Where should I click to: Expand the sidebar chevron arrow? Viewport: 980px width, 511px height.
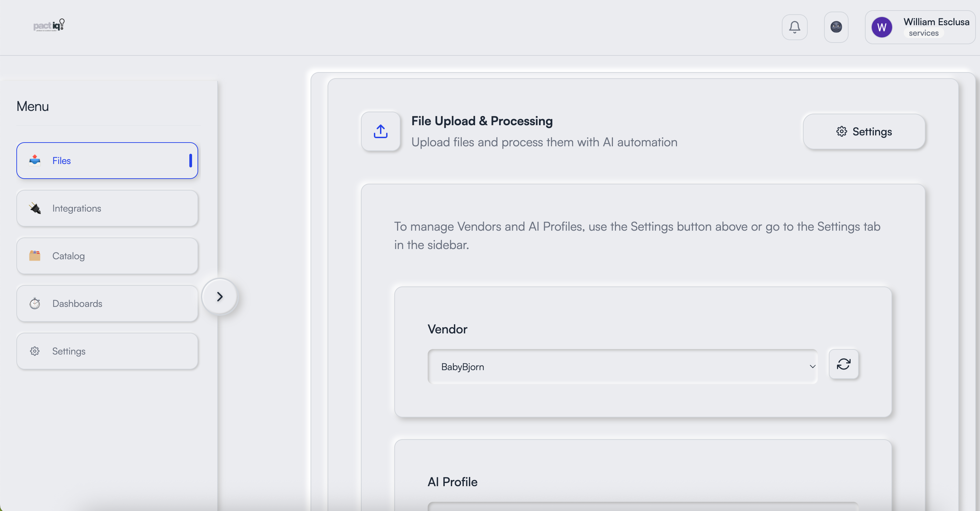click(220, 297)
